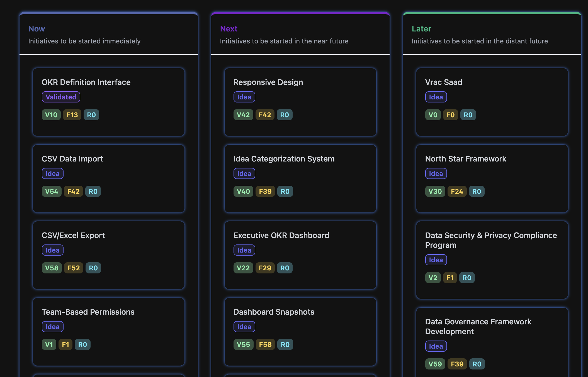Click the Now column heading

click(x=37, y=29)
